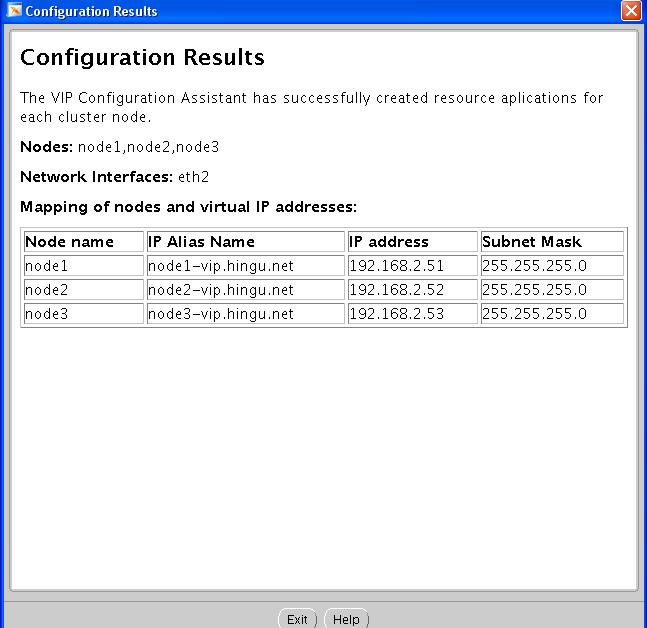Click the window title bar icon
Viewport: 647px width, 628px height.
coord(13,11)
